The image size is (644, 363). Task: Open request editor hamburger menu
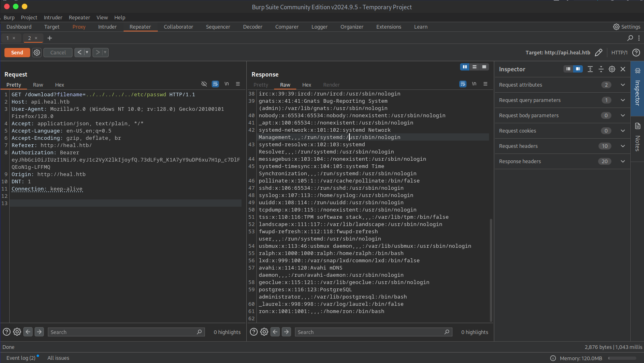(x=238, y=84)
